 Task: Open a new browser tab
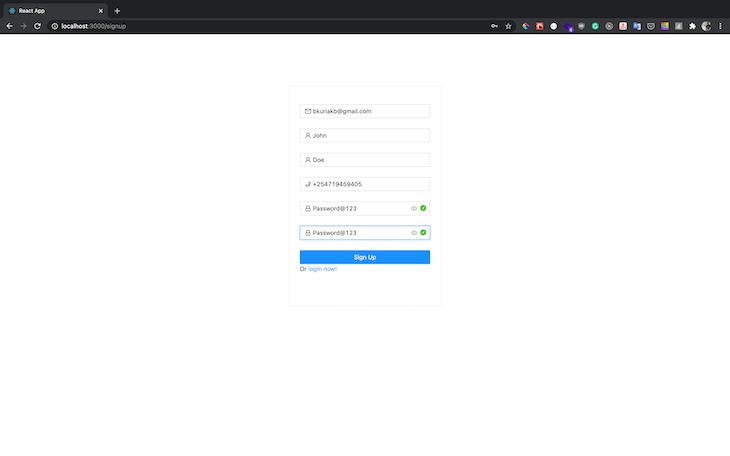point(117,11)
